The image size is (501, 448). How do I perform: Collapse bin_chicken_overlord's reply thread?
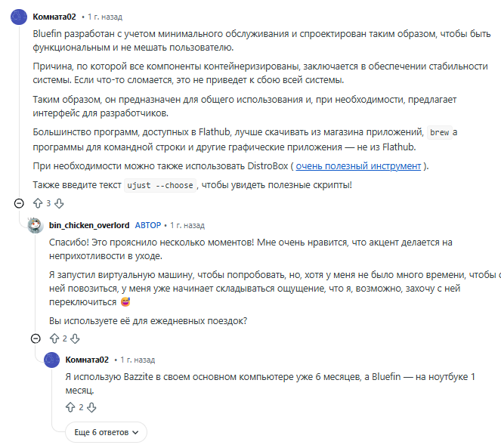click(35, 338)
